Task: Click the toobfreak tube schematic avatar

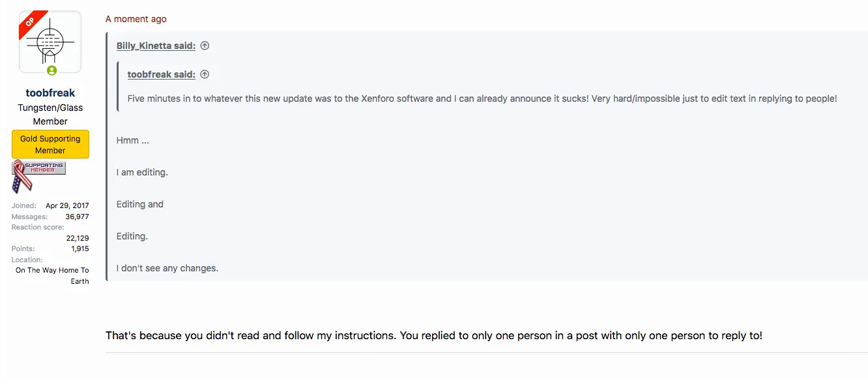Action: pyautogui.click(x=50, y=40)
